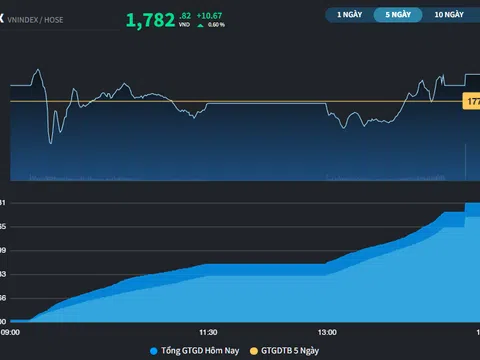Image resolution: width=480 pixels, height=360 pixels.
Task: Select the 5 NGÀY tab
Action: 398,15
